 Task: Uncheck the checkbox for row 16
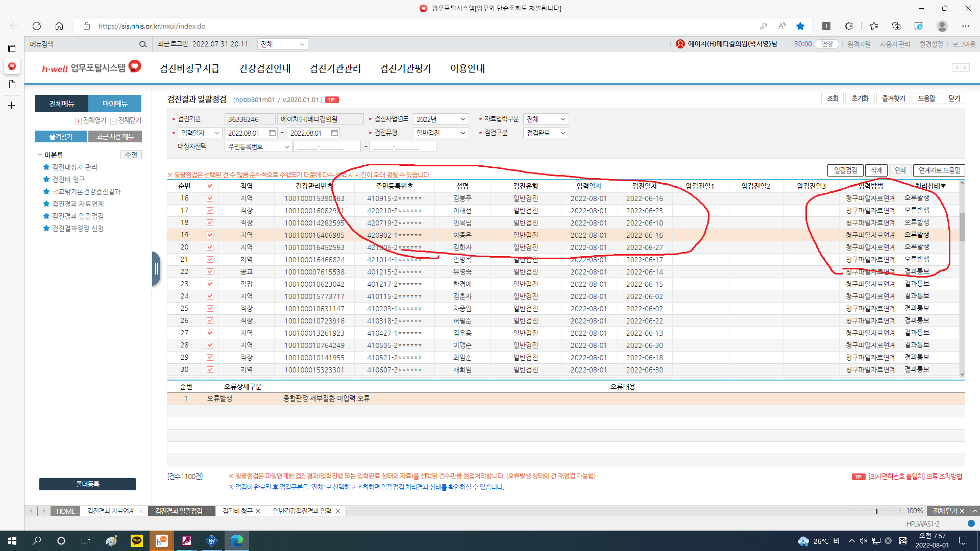[210, 198]
